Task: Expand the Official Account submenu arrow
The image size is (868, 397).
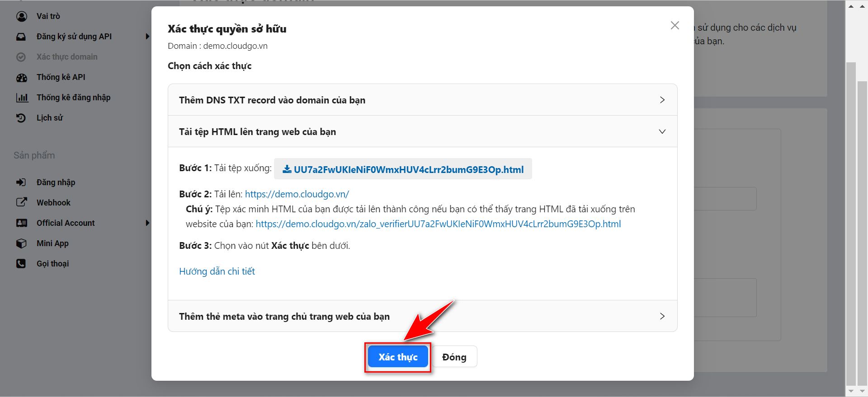Action: coord(147,223)
